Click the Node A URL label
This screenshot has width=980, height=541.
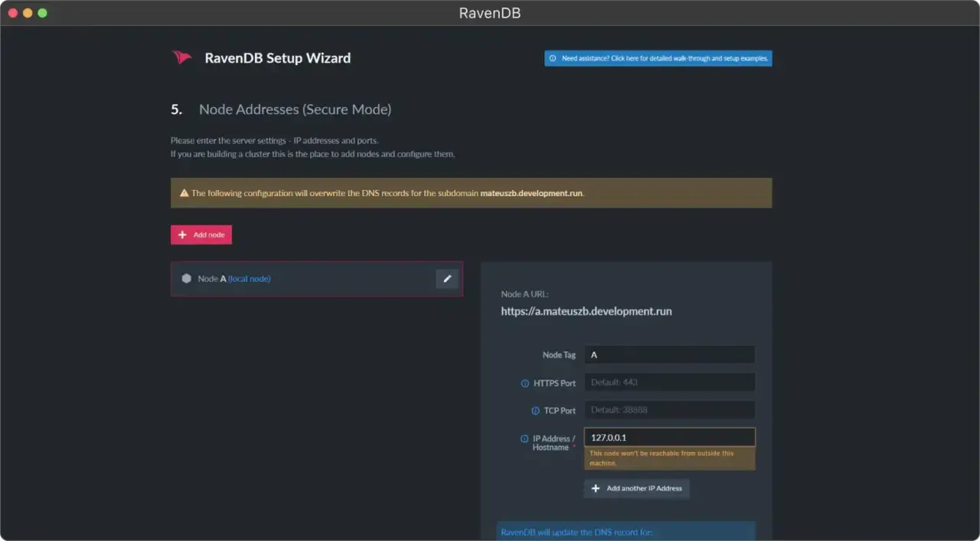point(524,293)
